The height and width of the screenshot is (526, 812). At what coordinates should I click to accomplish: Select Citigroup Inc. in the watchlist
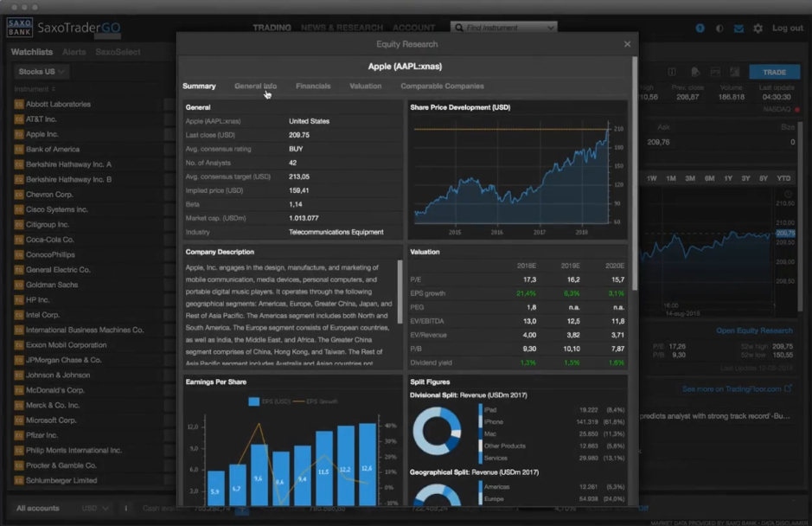pos(47,224)
